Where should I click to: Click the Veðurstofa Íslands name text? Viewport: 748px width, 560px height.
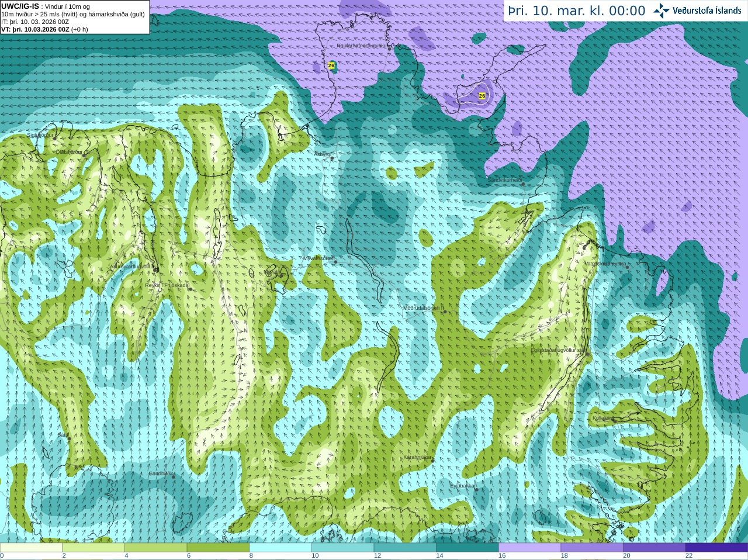click(x=707, y=11)
